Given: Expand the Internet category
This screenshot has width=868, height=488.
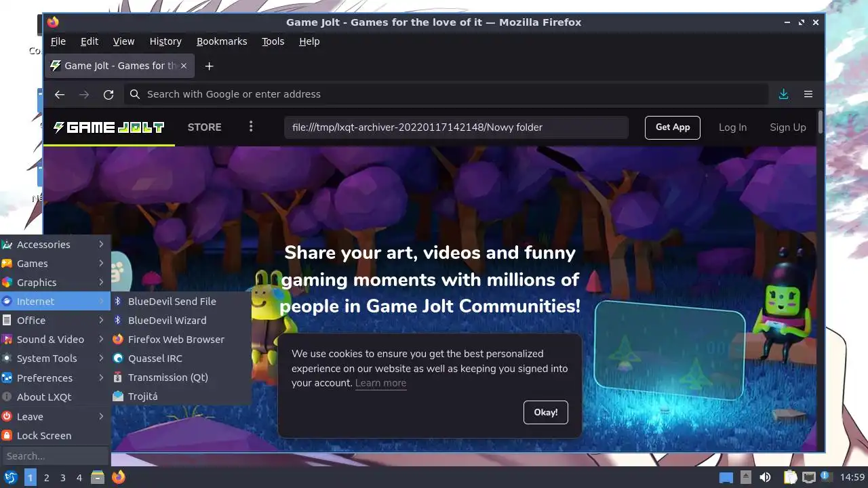Looking at the screenshot, I should [55, 302].
